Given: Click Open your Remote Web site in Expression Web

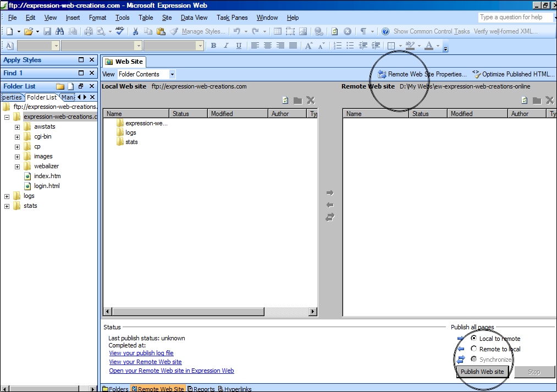Looking at the screenshot, I should tap(172, 371).
